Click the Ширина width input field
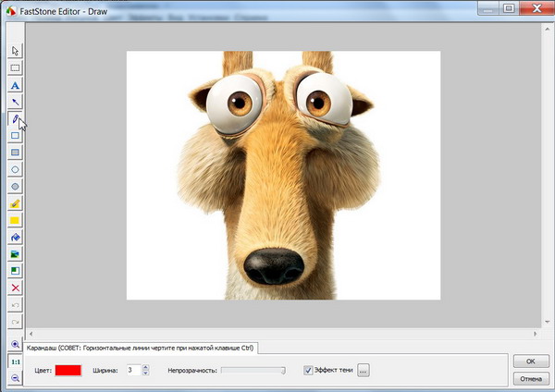Viewport: 555px width, 392px height. [x=134, y=370]
